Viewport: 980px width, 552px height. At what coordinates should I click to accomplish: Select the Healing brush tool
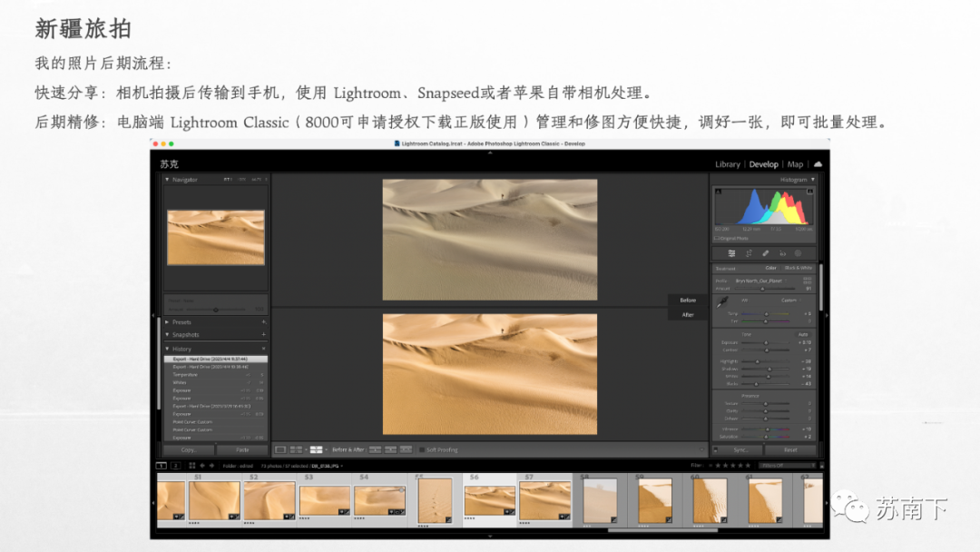pyautogui.click(x=765, y=253)
